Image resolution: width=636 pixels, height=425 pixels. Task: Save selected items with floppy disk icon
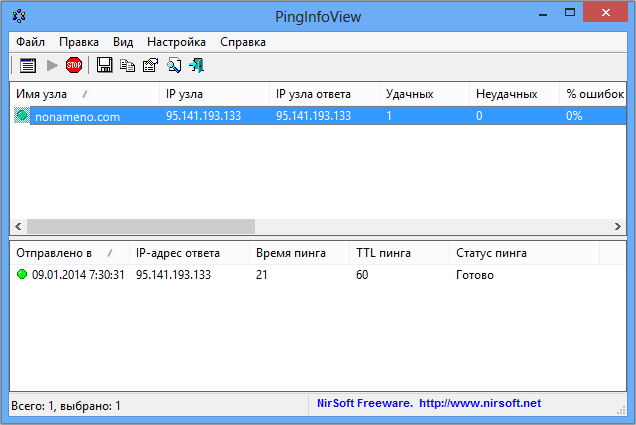(x=105, y=65)
